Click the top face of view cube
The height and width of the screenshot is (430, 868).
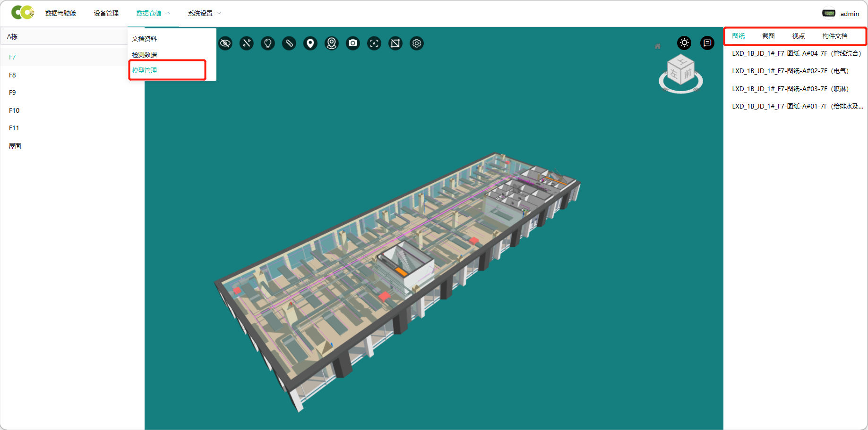pyautogui.click(x=681, y=61)
